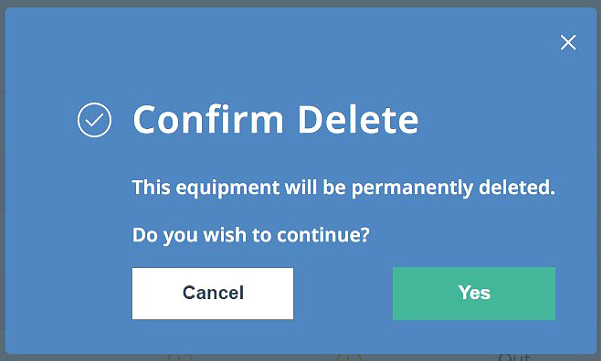
Task: Click the partially hidden Out label behind dialog
Action: [x=515, y=358]
